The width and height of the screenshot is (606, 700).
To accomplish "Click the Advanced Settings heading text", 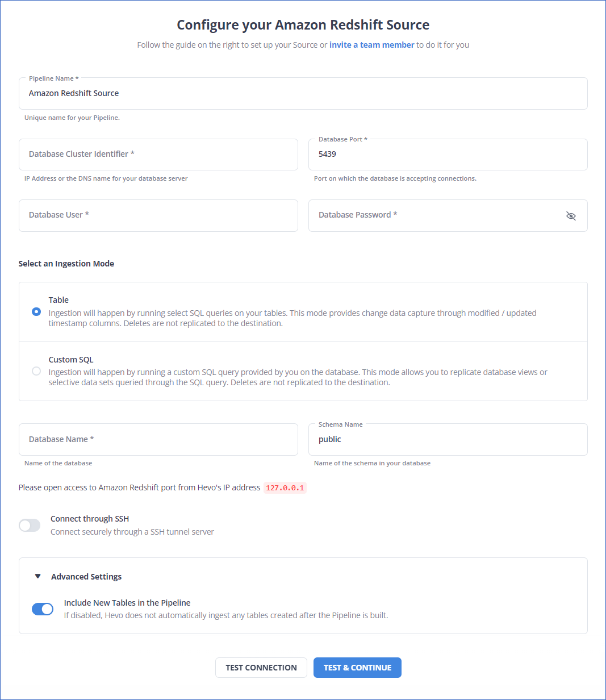I will [86, 577].
